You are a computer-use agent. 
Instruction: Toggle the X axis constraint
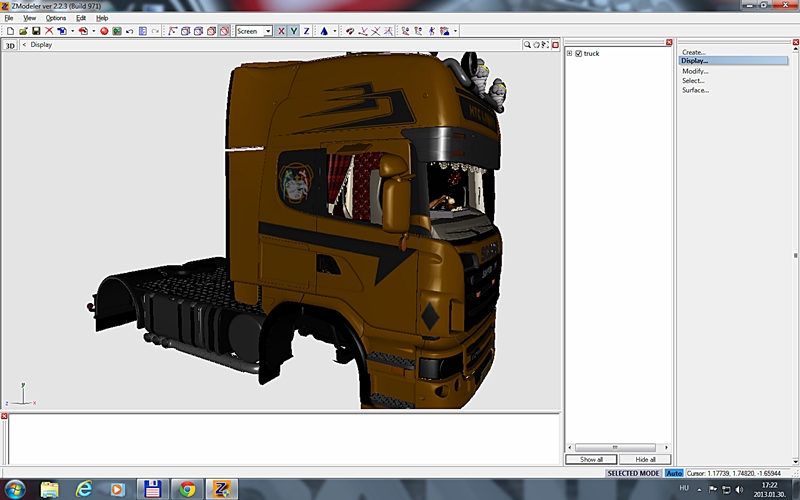(281, 31)
